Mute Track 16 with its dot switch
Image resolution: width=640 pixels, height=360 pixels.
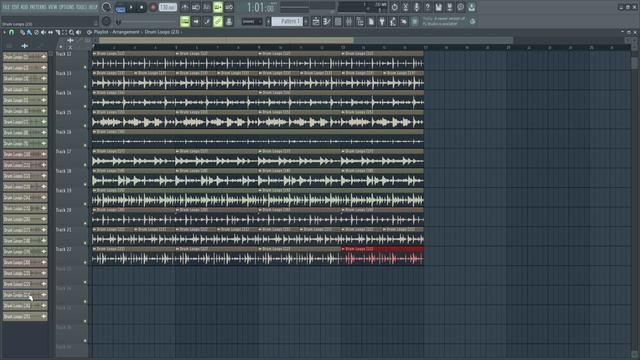pos(85,145)
